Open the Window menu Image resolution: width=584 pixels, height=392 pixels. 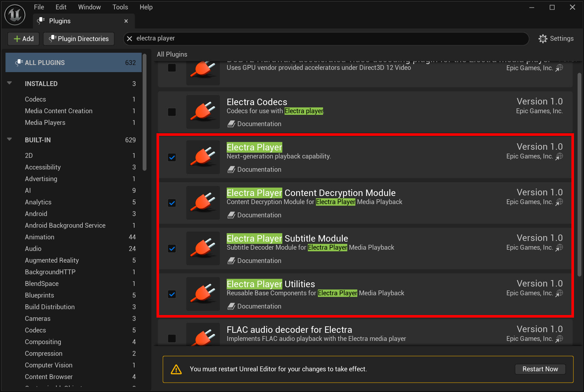[89, 7]
